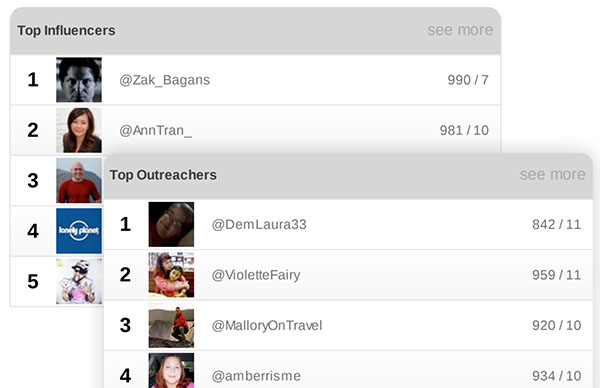Click the Top Outreachers panel heading
The width and height of the screenshot is (600, 388).
coord(163,175)
